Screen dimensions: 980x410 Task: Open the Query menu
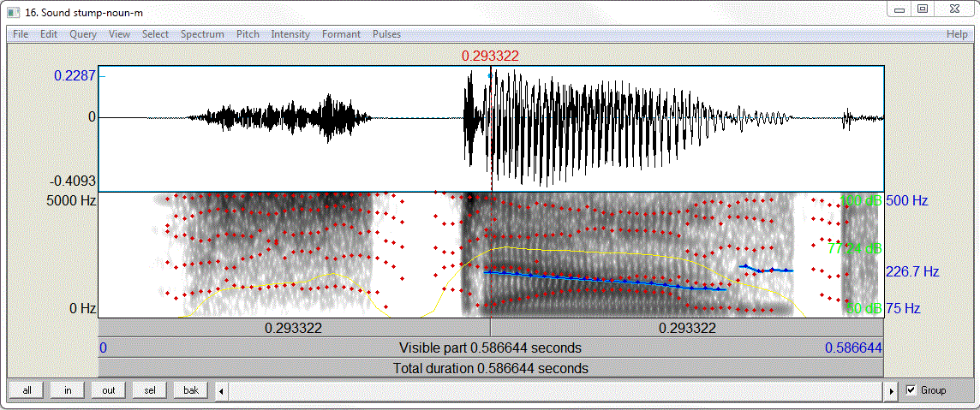click(83, 34)
